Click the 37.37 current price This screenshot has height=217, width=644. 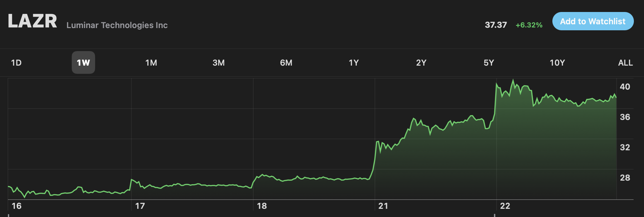coord(496,25)
